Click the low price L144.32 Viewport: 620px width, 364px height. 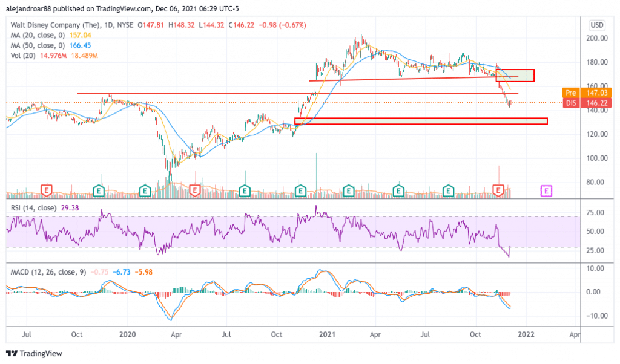coord(211,25)
